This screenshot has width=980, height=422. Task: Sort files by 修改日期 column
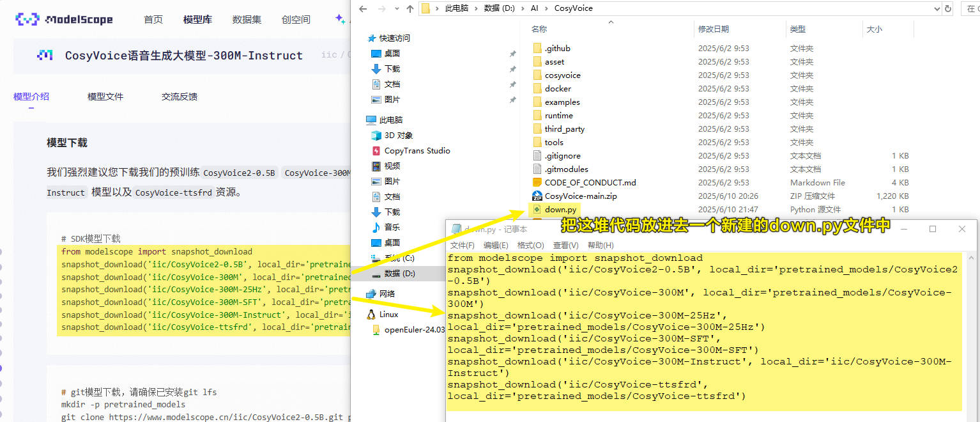point(714,29)
